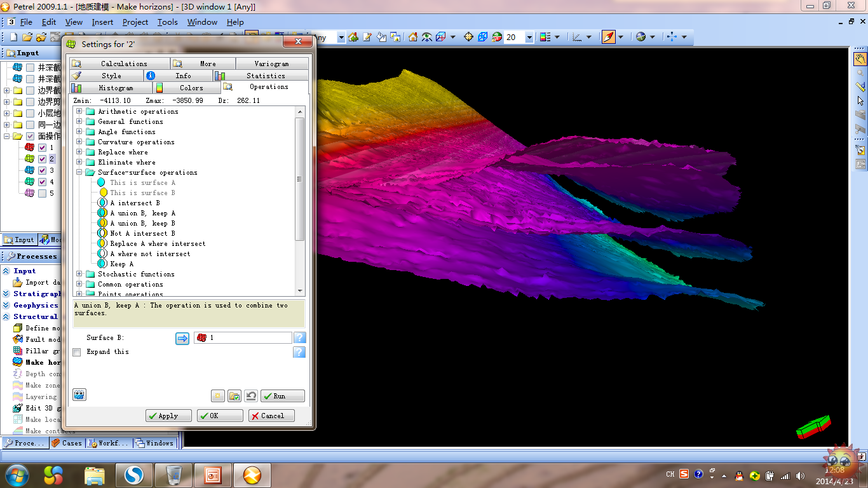Toggle visibility checkbox for surface 4
The width and height of the screenshot is (868, 488).
43,182
